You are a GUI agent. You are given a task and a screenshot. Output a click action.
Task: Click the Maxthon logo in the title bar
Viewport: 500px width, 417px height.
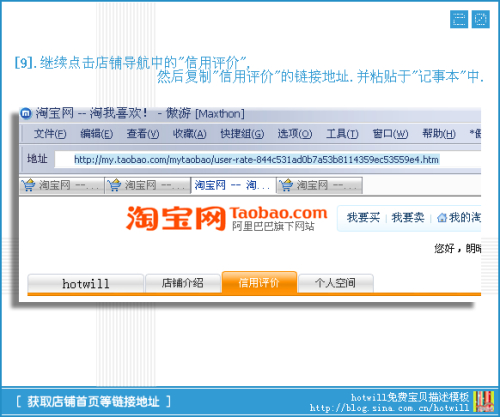point(26,113)
